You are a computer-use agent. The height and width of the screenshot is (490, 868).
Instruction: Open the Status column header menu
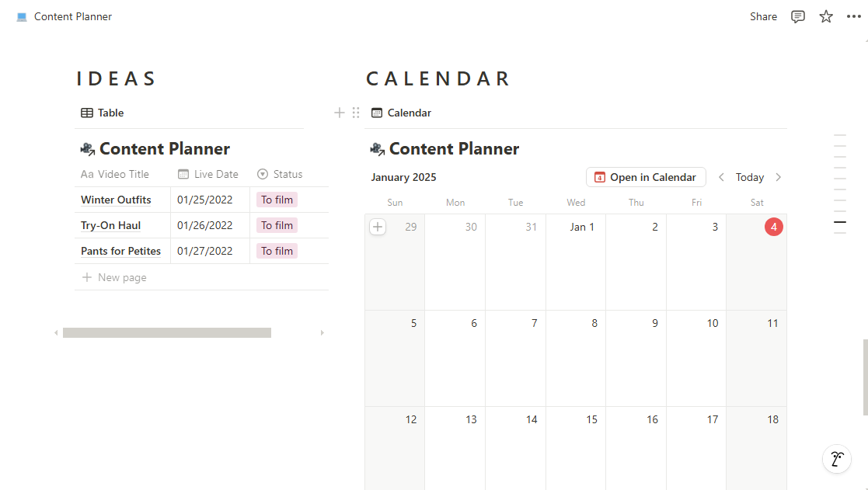pos(280,174)
